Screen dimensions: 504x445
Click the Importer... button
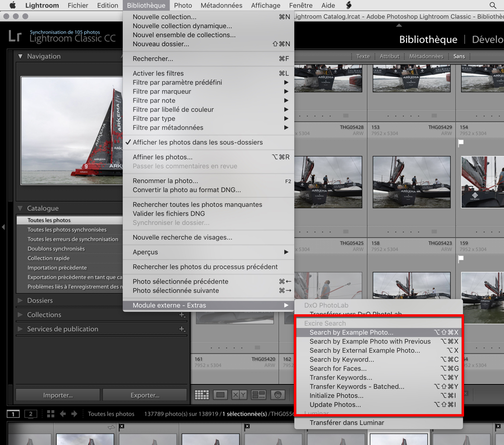point(58,395)
